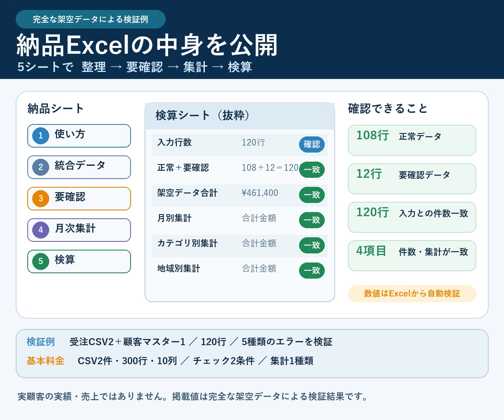Click the 5シートで 整理 → 要確認 subtitle
This screenshot has width=504, height=420.
135,67
